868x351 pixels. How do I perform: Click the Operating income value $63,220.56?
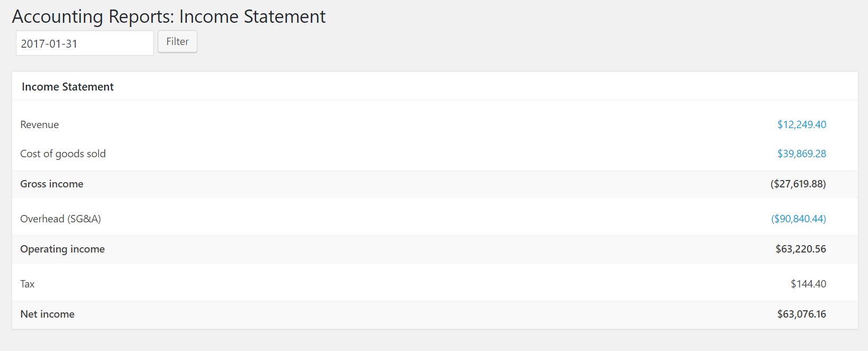pos(800,249)
